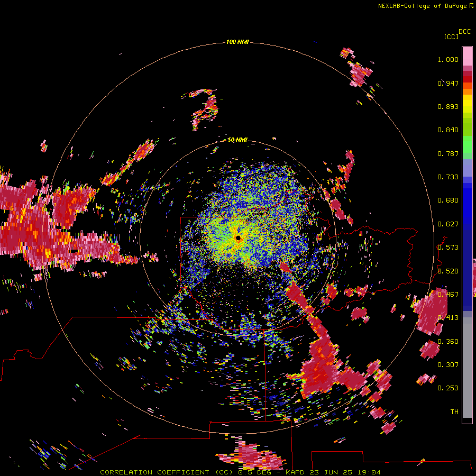Screen dimensions: 476x476
Task: Click the 19:04 timestamp text
Action: pos(369,472)
